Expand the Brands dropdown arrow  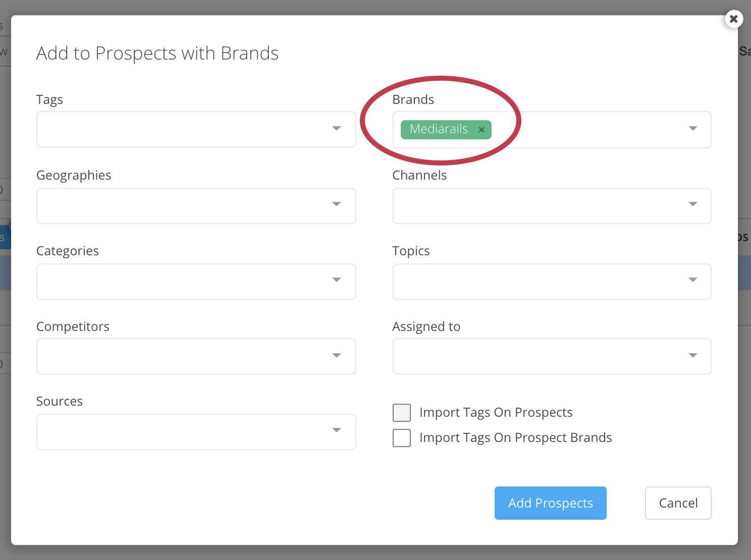(693, 129)
